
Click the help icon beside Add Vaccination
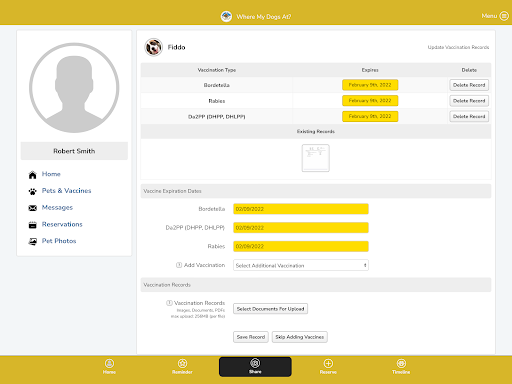click(x=179, y=265)
